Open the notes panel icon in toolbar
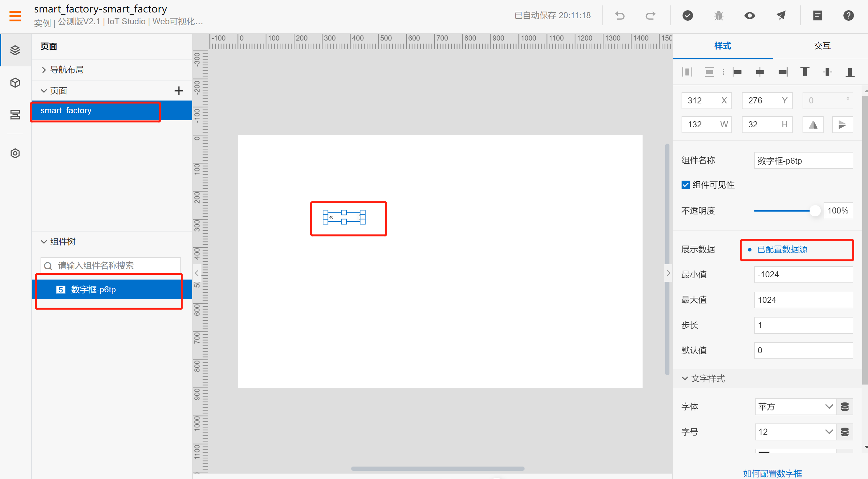 pyautogui.click(x=818, y=16)
